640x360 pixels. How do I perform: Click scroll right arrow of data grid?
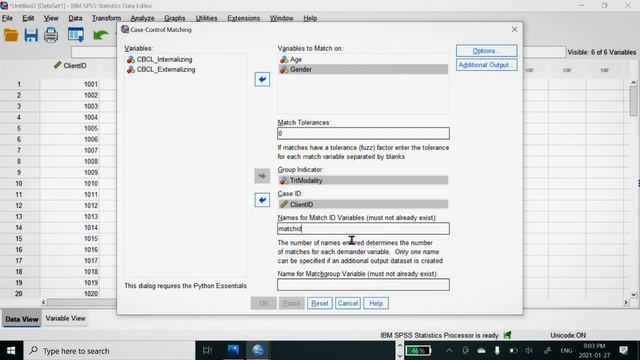tap(626, 302)
